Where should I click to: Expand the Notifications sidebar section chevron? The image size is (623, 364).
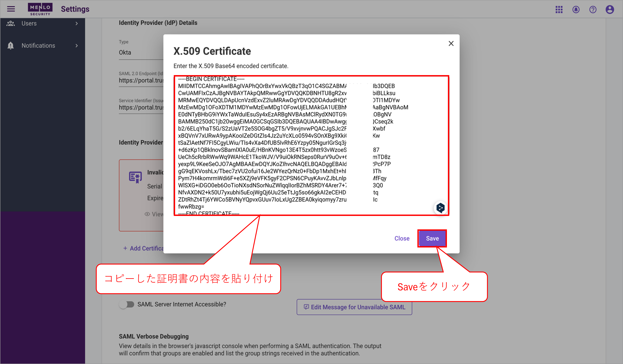(x=77, y=45)
